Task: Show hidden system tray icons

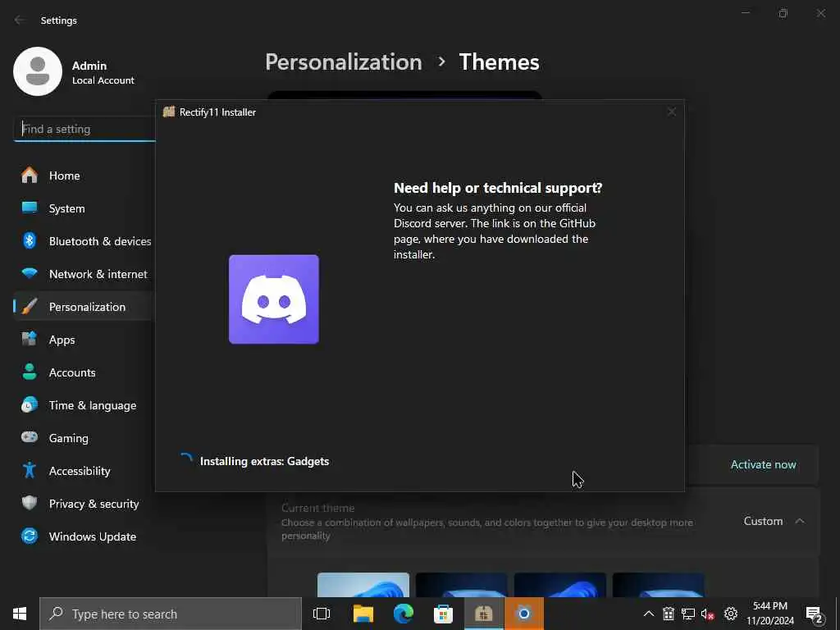Action: tap(648, 614)
